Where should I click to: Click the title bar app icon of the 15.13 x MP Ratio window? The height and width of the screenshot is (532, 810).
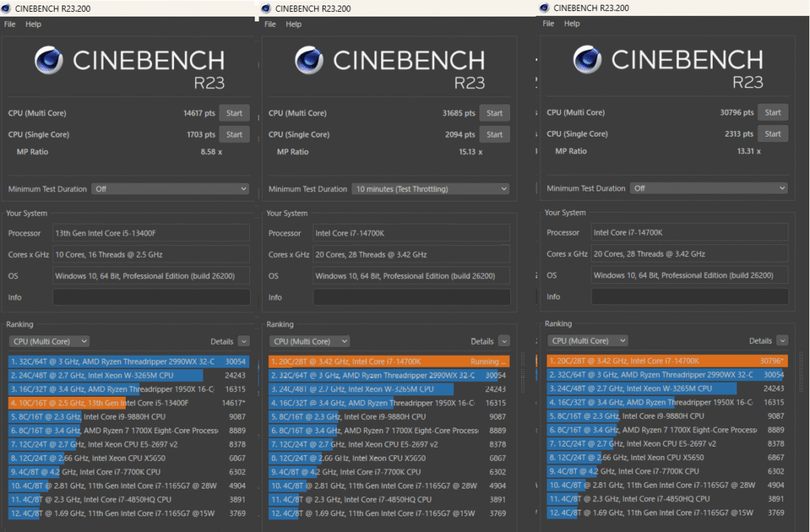pyautogui.click(x=266, y=8)
